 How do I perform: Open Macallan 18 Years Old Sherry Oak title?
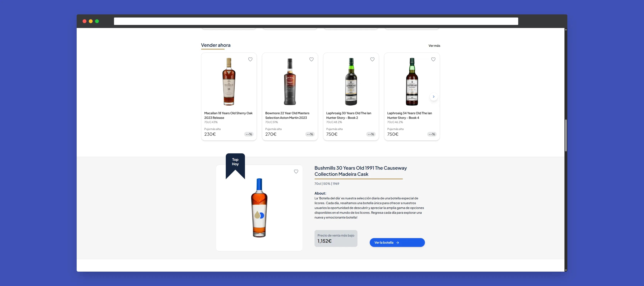(x=228, y=116)
